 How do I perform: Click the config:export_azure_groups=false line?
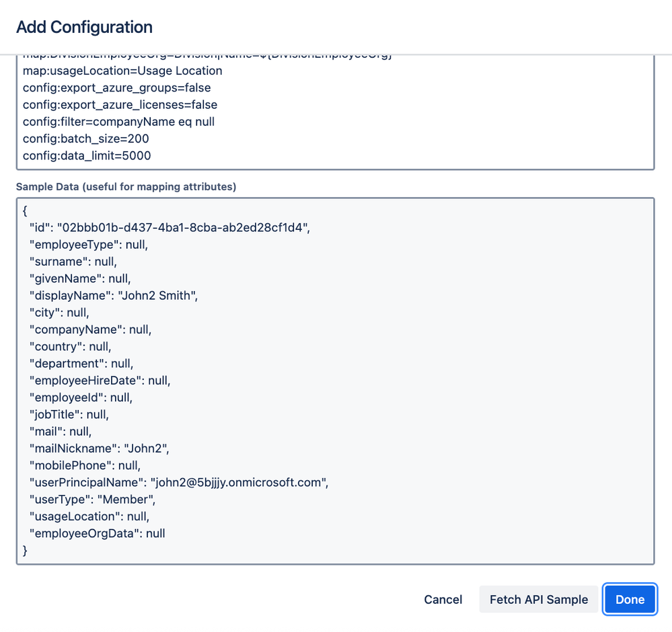(x=116, y=88)
